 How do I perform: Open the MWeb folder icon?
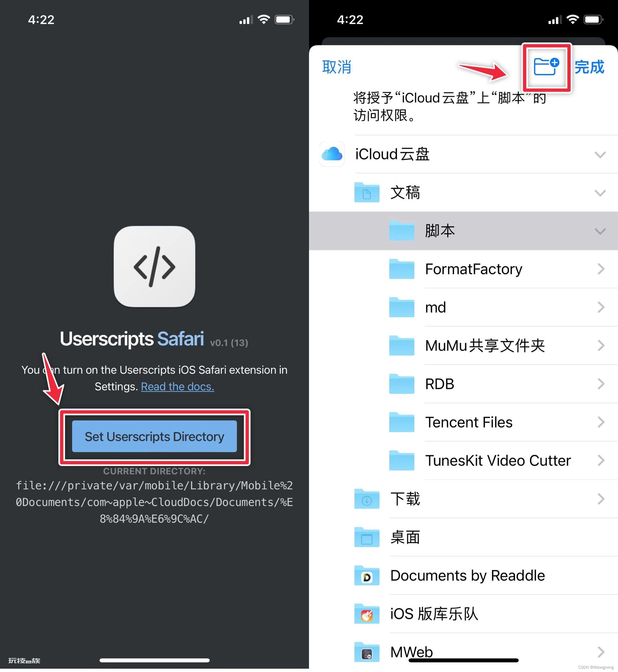366,652
